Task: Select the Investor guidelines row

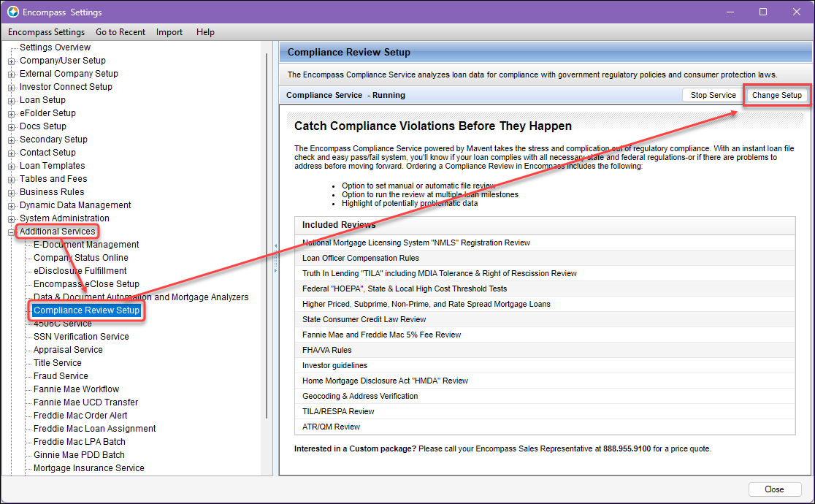Action: (x=545, y=366)
